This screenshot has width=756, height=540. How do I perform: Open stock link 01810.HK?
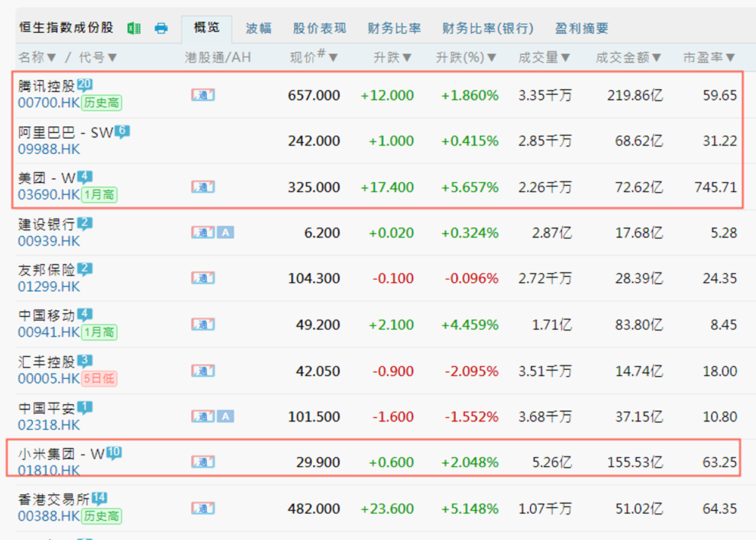tap(49, 470)
